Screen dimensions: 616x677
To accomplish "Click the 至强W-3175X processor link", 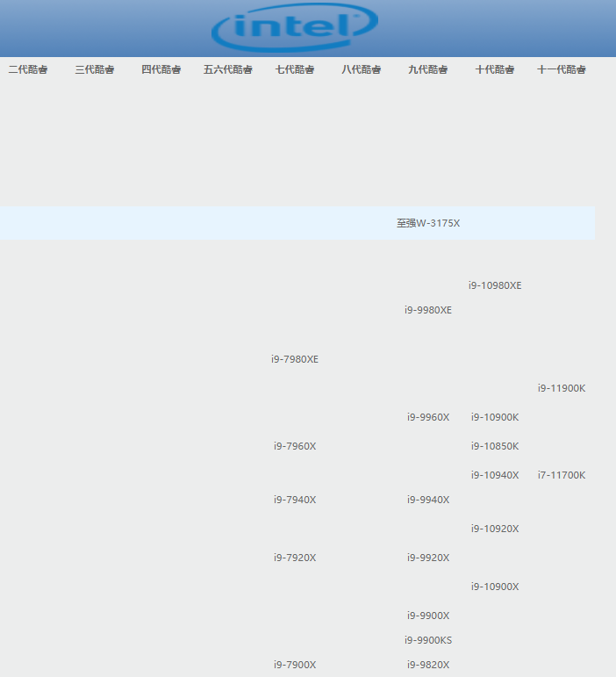I will click(x=428, y=223).
